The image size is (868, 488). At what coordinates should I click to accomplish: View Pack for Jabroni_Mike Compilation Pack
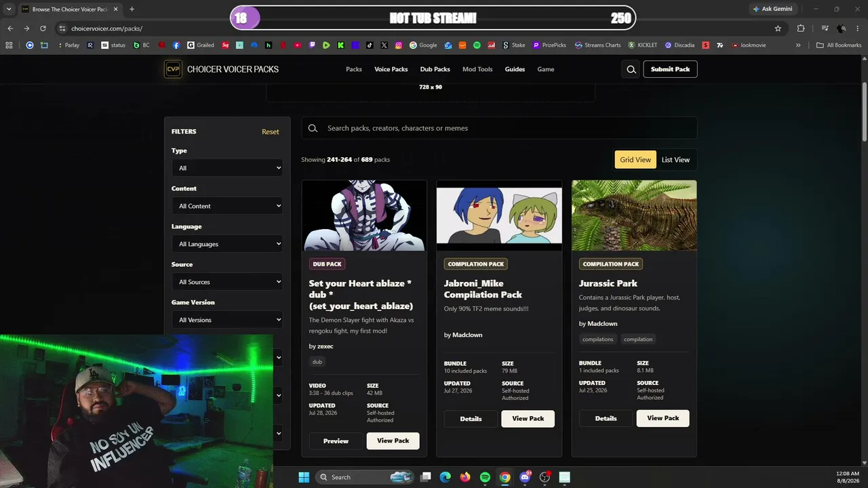pyautogui.click(x=528, y=419)
